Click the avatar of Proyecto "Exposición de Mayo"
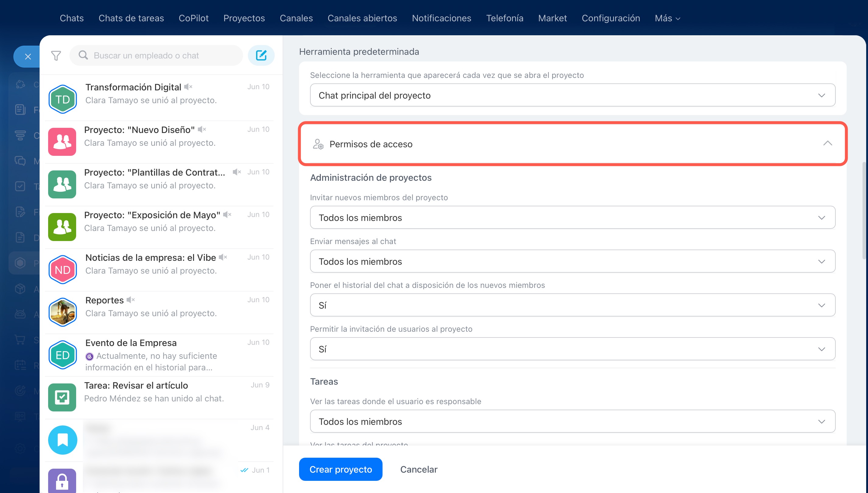868x493 pixels. click(62, 227)
